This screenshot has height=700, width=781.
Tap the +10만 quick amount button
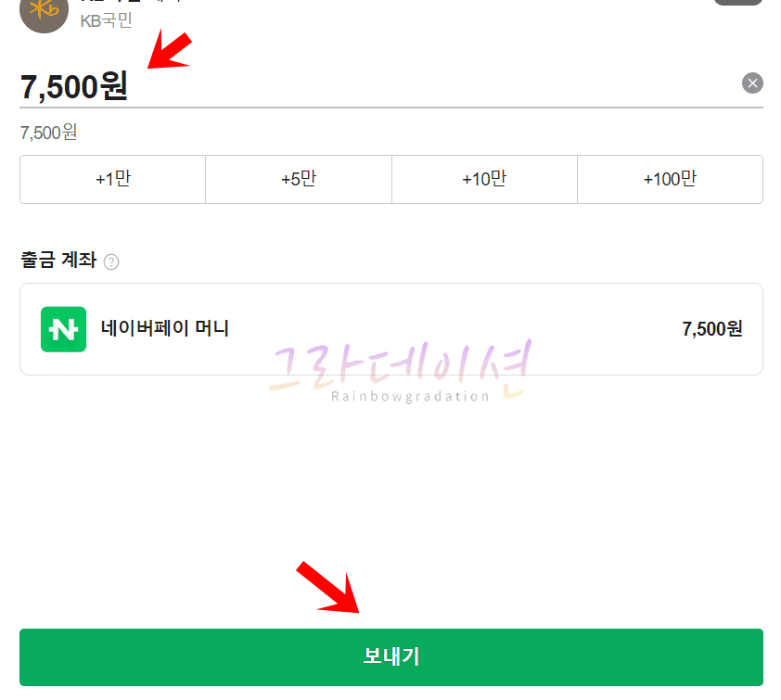(x=484, y=179)
